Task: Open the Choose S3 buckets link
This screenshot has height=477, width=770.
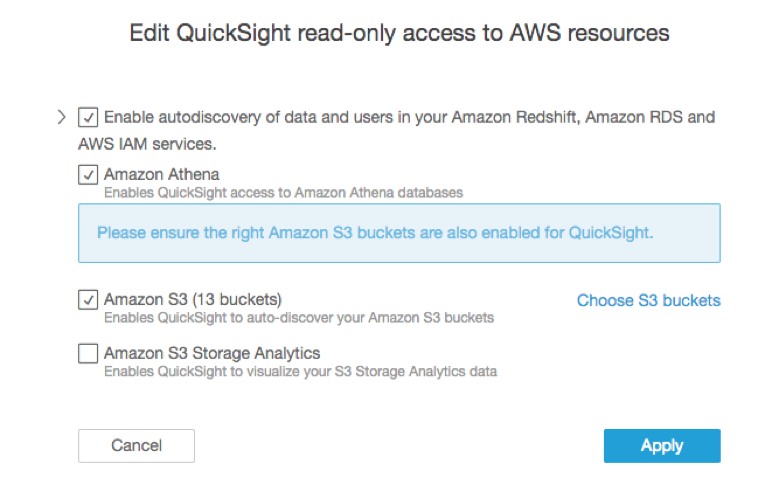Action: [x=648, y=300]
